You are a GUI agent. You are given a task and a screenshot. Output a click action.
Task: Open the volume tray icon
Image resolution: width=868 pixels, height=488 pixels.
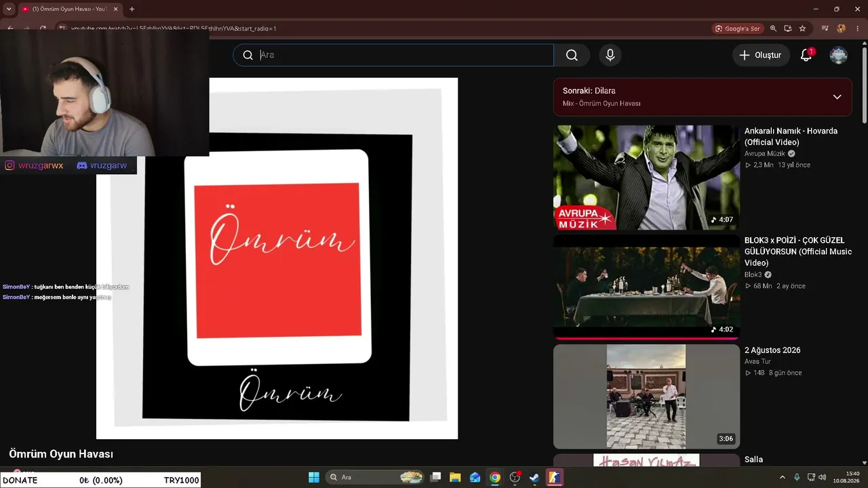tap(822, 477)
